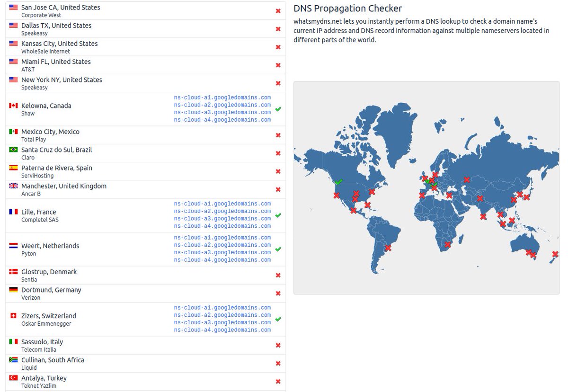The image size is (568, 392).
Task: Open ns-cloud-a4.googledomains.com in Zizers row
Action: [x=222, y=330]
